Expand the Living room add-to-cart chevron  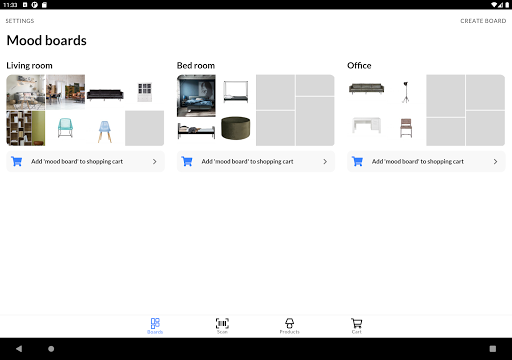click(x=154, y=161)
